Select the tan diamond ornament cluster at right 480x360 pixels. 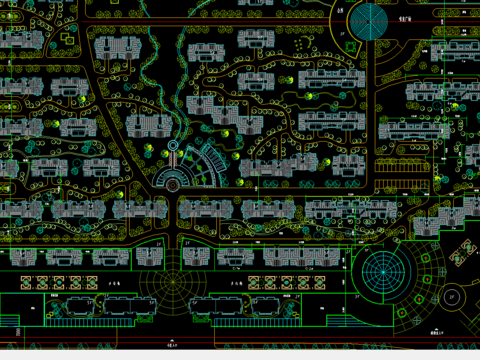pyautogui.click(x=464, y=251)
